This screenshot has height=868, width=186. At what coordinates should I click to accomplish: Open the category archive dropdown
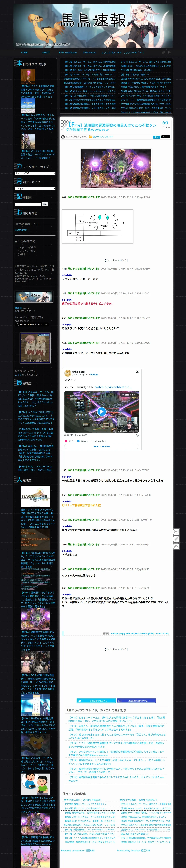[x=35, y=173]
